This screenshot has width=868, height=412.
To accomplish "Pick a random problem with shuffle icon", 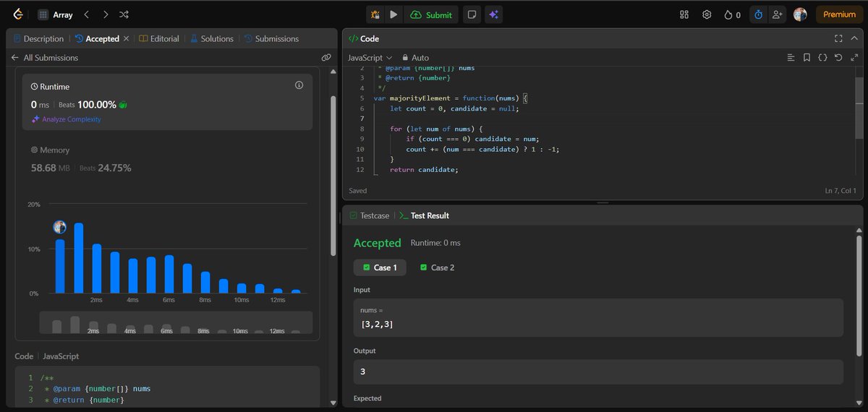I will pos(124,14).
